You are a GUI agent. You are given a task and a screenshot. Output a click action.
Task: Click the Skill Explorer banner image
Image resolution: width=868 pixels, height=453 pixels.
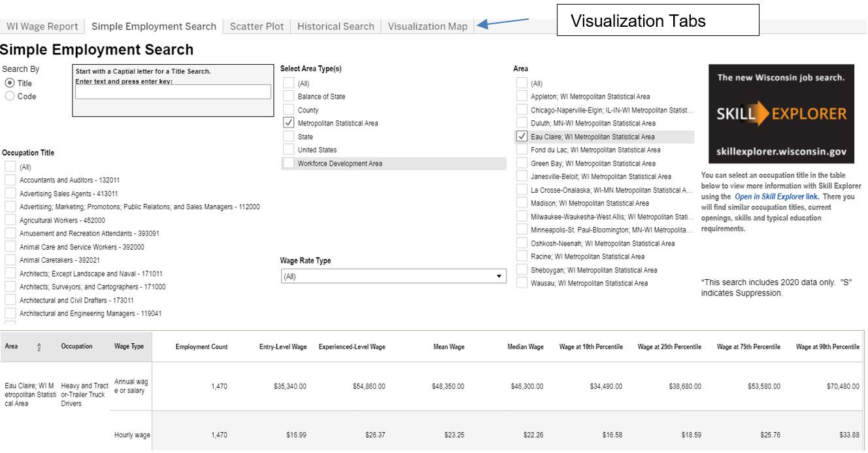click(x=781, y=114)
